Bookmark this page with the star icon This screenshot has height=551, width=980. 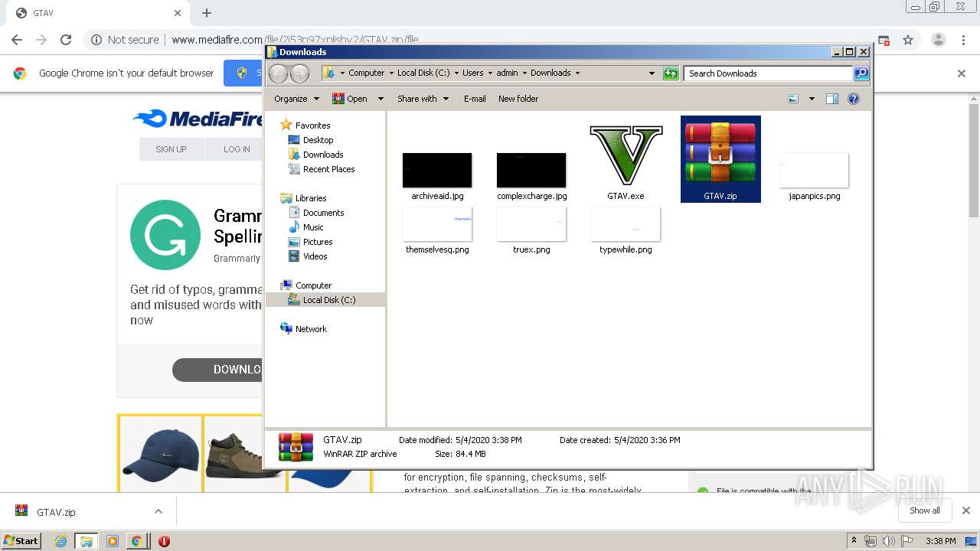(x=908, y=40)
